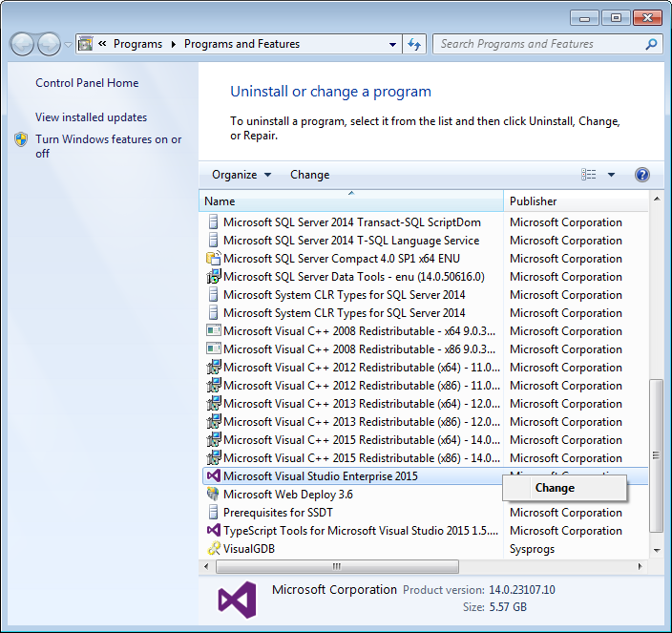Select Microsoft SQL Server Data Tools - enu
The height and width of the screenshot is (633, 672).
[354, 277]
